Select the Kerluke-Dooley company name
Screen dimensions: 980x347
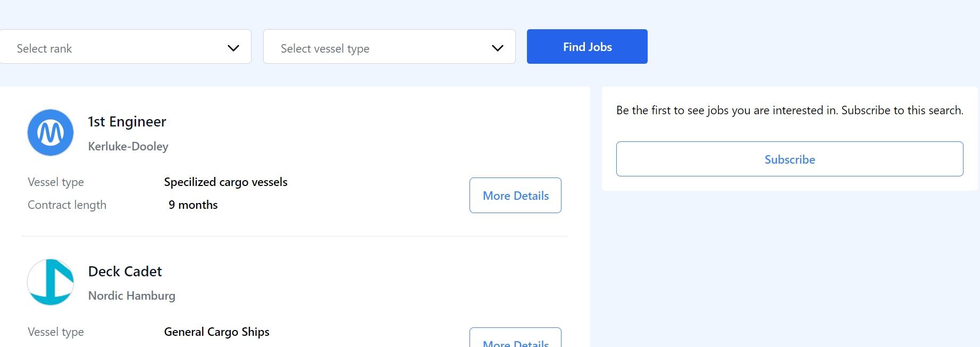[x=128, y=146]
